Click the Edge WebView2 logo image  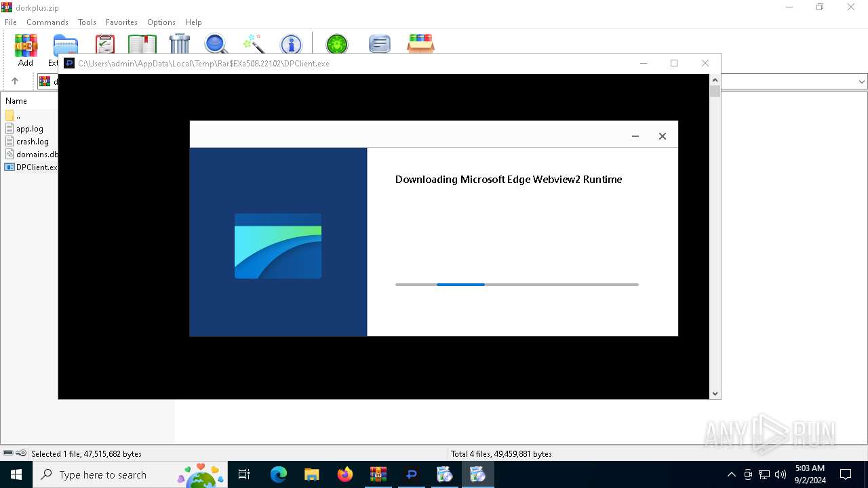[278, 246]
